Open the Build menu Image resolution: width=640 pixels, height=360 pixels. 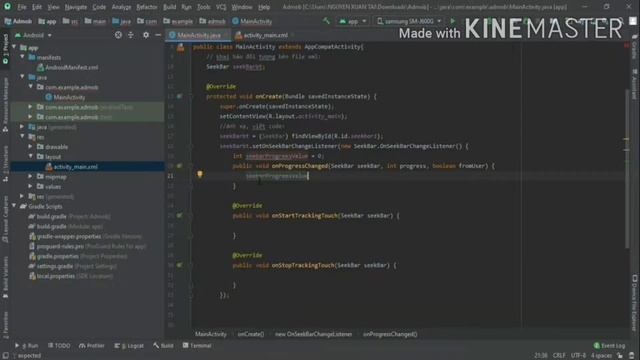169,7
